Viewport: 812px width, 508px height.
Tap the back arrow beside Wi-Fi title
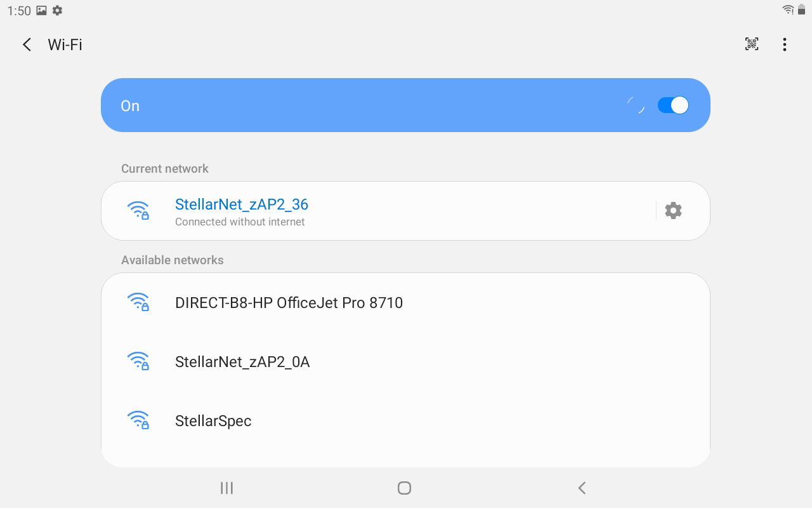point(27,44)
